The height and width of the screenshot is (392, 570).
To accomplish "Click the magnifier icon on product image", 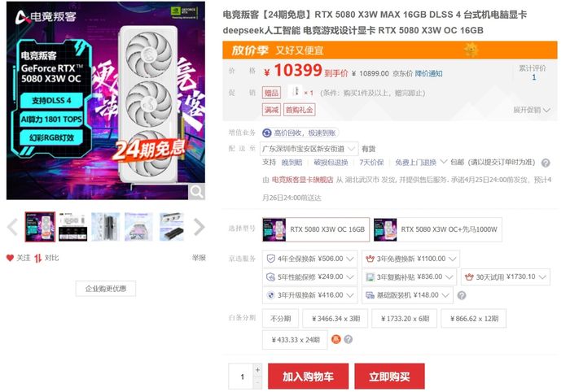I will [197, 191].
